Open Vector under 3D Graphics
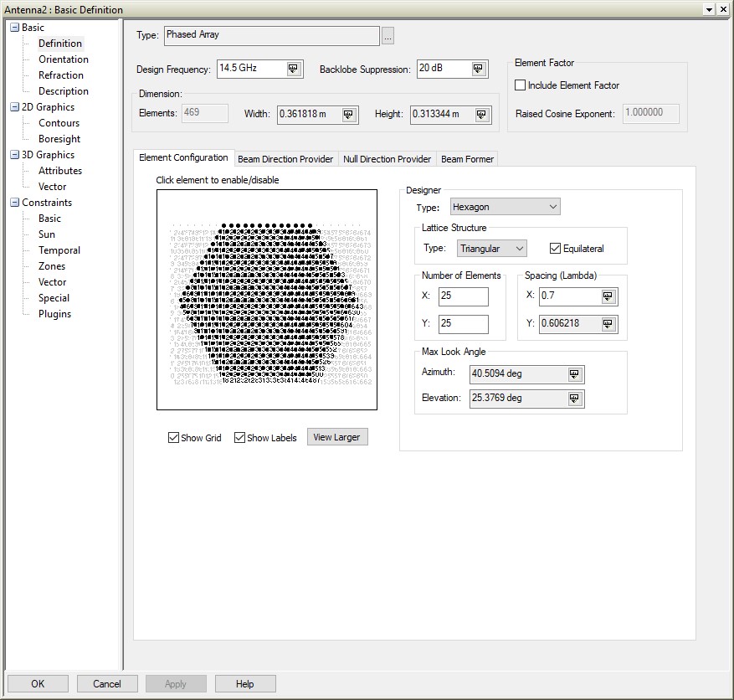 tap(53, 187)
